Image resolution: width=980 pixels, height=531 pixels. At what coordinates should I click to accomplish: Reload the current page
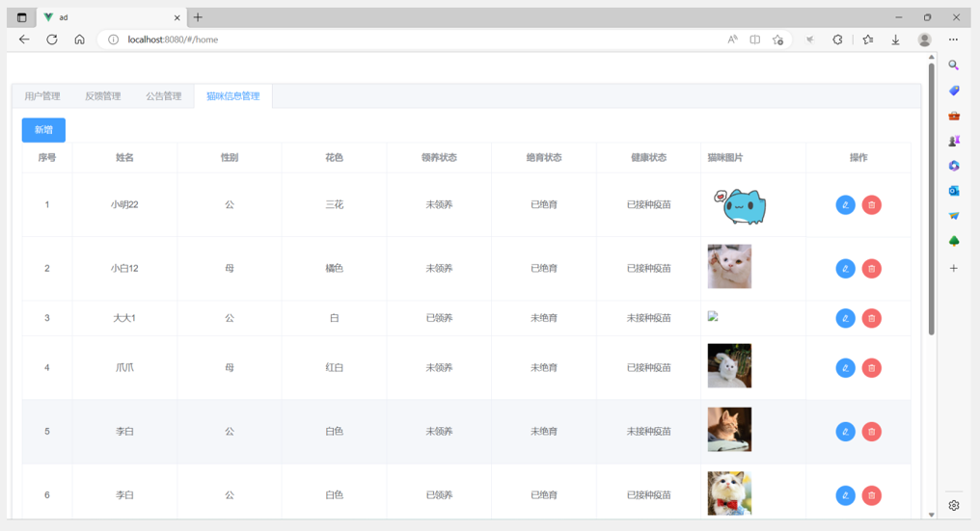[x=52, y=40]
